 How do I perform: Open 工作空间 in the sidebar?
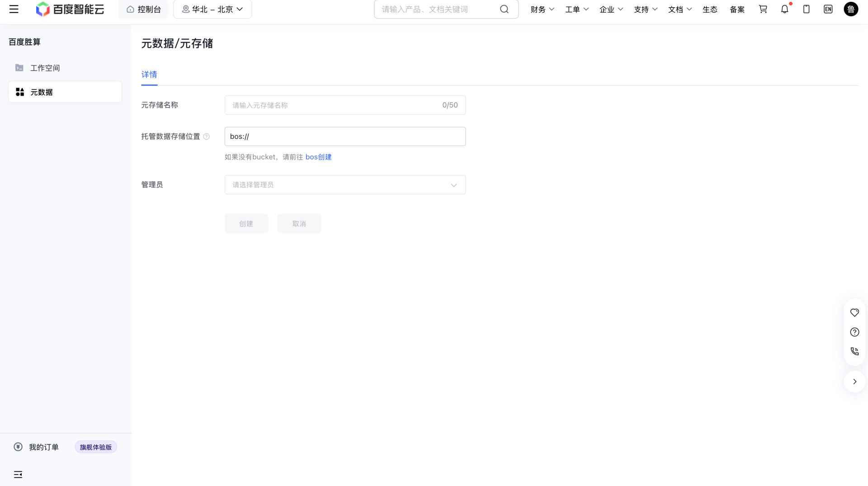pyautogui.click(x=65, y=68)
